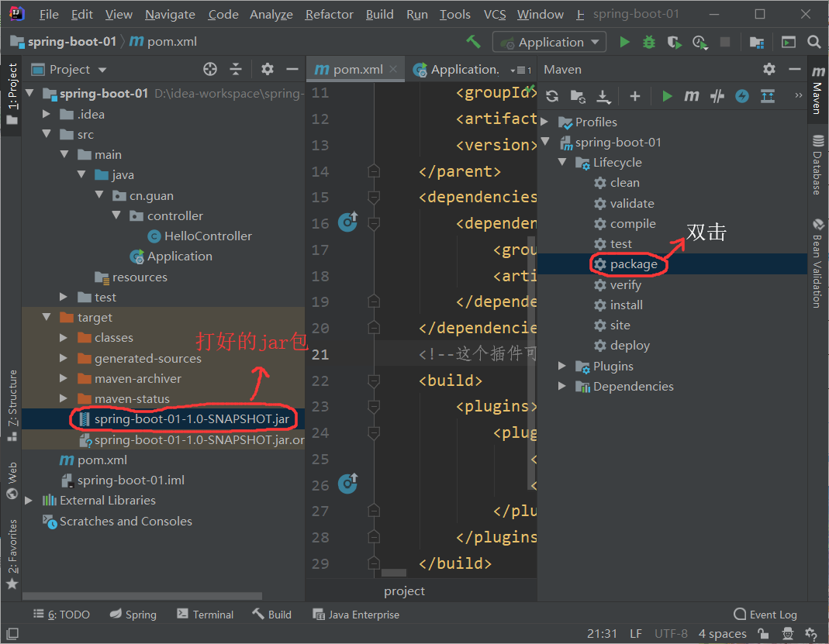Collapse the src folder

pos(47,134)
